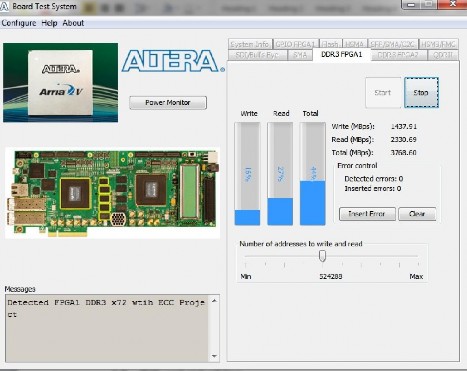Click the 'Number of addresses to write and read' label

301,244
